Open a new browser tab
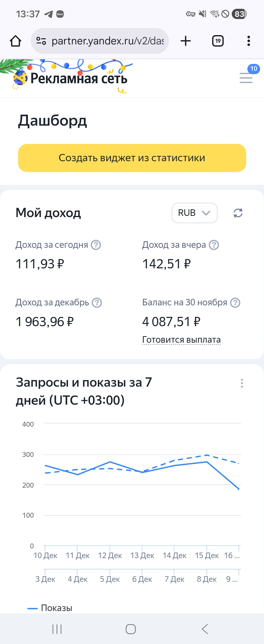This screenshot has width=264, height=644. pyautogui.click(x=186, y=41)
